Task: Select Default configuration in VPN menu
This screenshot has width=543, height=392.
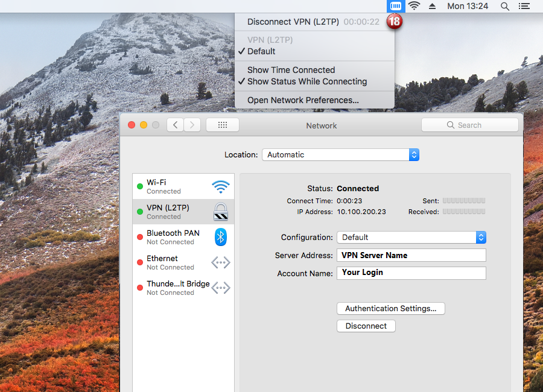Action: [314, 51]
